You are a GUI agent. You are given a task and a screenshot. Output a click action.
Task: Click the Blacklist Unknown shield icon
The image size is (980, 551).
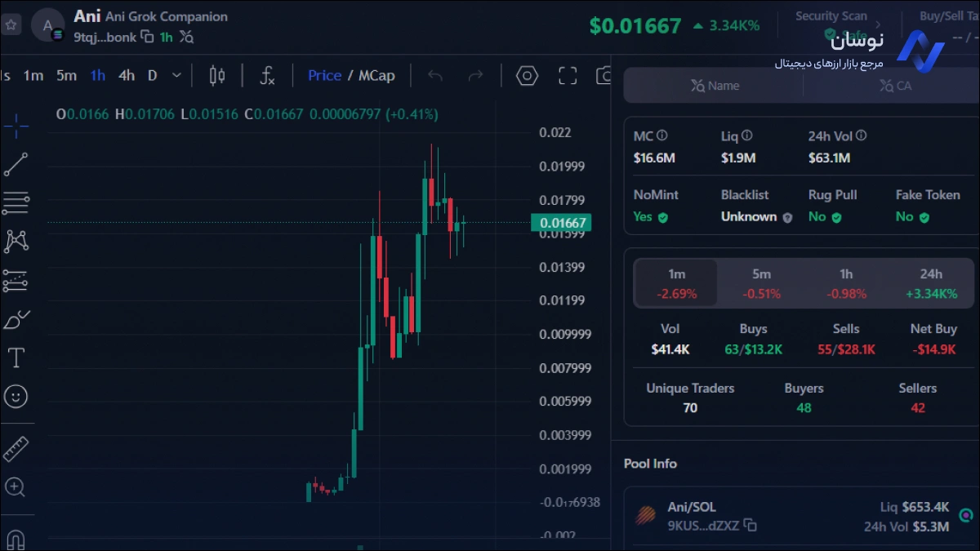coord(788,218)
